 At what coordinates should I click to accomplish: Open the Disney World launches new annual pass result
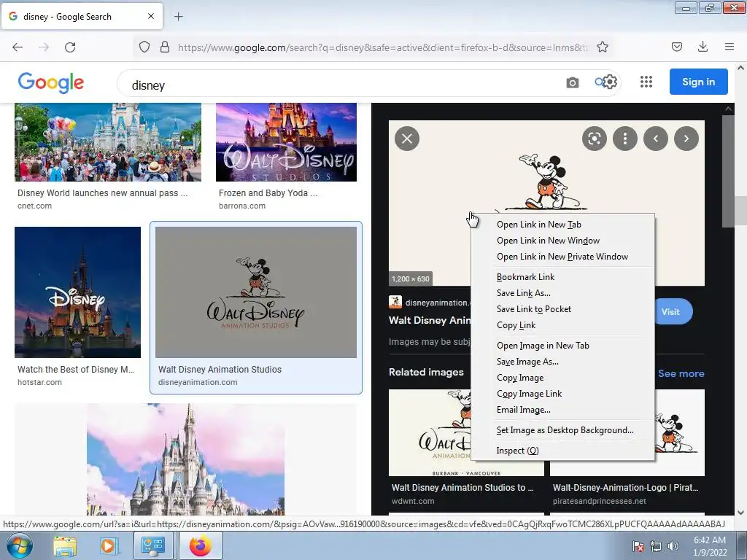click(108, 142)
